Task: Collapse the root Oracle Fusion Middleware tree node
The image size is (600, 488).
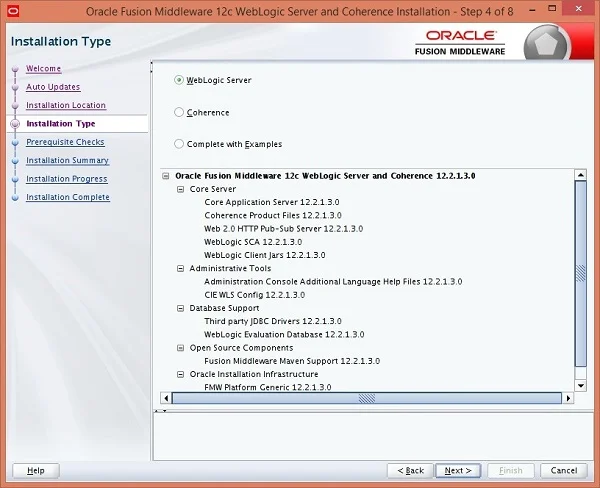Action: 166,176
